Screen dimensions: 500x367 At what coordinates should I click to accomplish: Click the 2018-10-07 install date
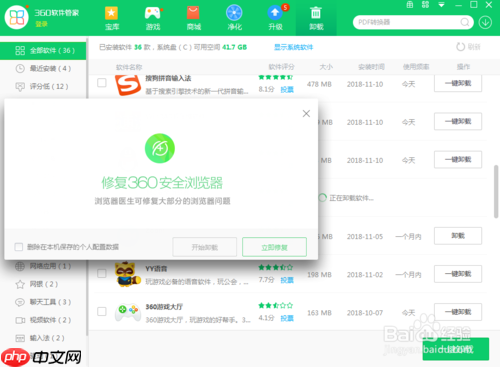click(x=365, y=313)
